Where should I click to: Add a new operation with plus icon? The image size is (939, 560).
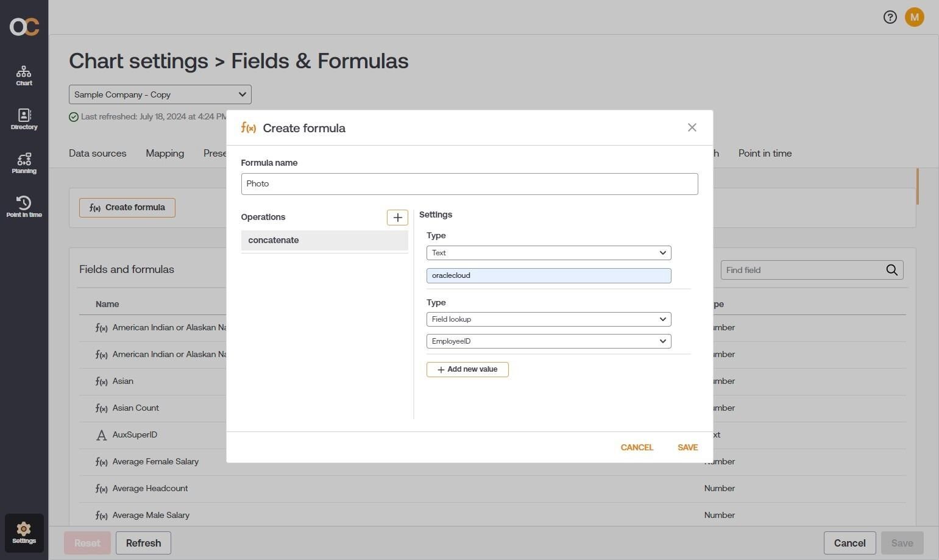pyautogui.click(x=397, y=218)
